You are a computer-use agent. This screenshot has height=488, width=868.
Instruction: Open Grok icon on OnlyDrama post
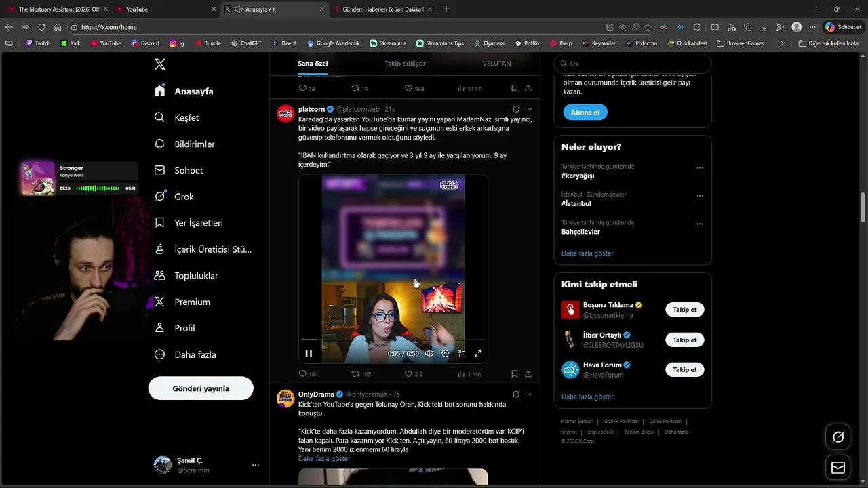point(516,394)
